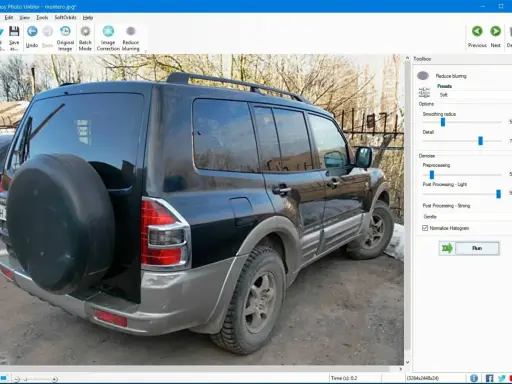Open the Image Correction tool
The image size is (512, 384).
pos(108,38)
